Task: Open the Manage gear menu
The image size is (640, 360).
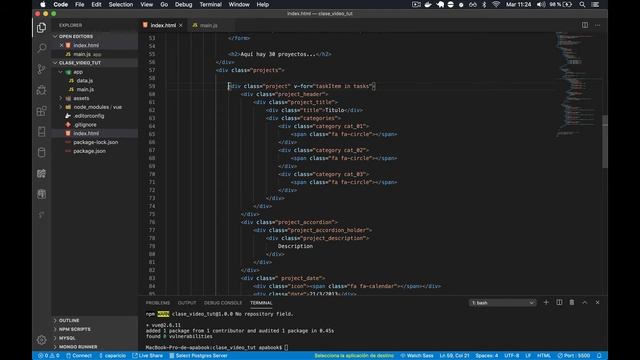Action: coord(41,340)
